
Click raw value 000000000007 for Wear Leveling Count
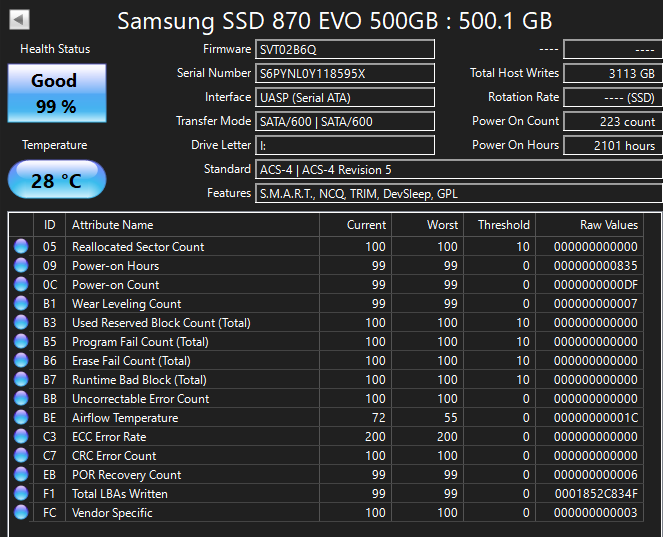[x=595, y=304]
